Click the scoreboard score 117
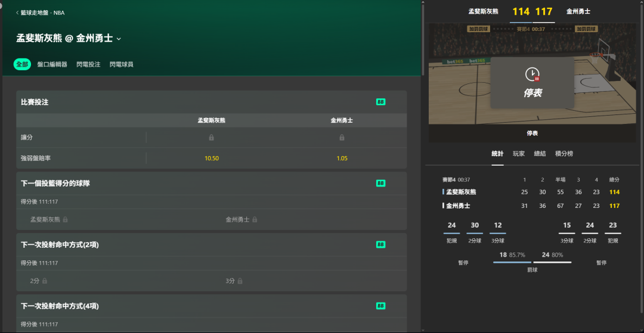 pos(544,11)
